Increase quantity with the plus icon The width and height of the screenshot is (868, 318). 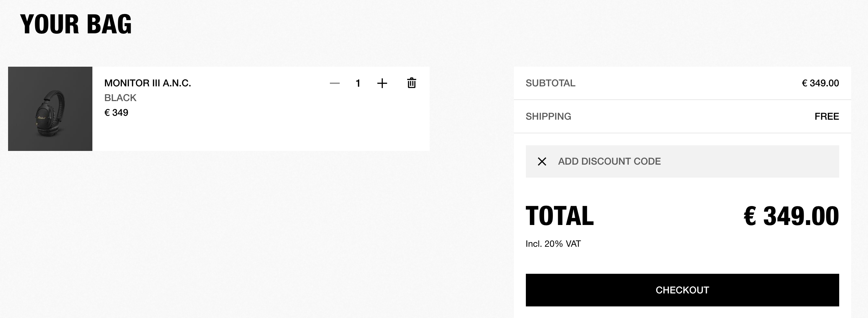[x=382, y=83]
